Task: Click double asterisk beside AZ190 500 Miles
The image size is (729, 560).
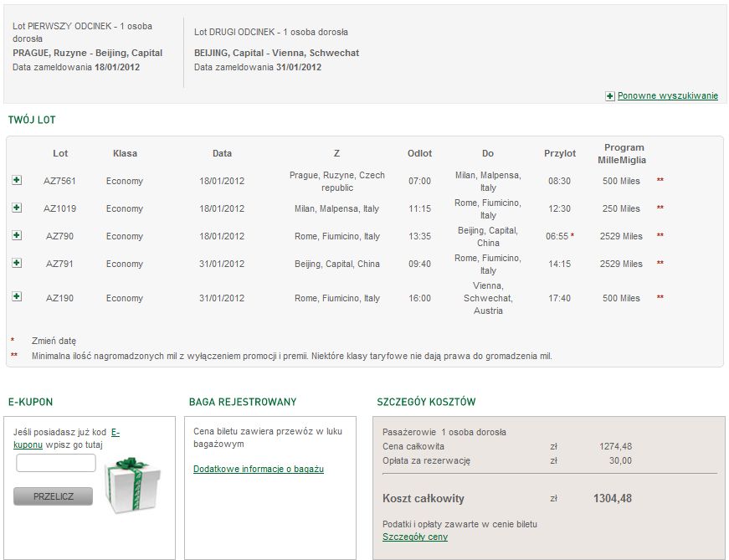Action: pos(660,297)
